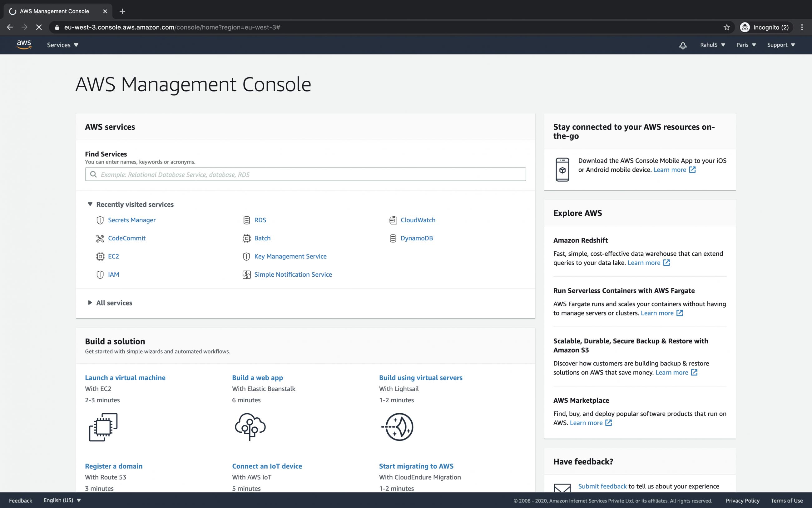The width and height of the screenshot is (812, 508).
Task: Click the Find Services search field
Action: (305, 174)
